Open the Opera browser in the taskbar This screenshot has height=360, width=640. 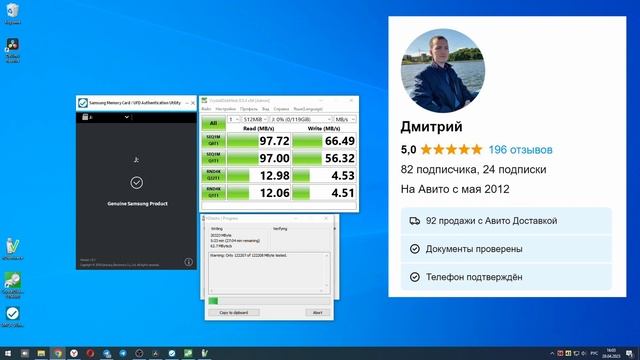point(90,353)
